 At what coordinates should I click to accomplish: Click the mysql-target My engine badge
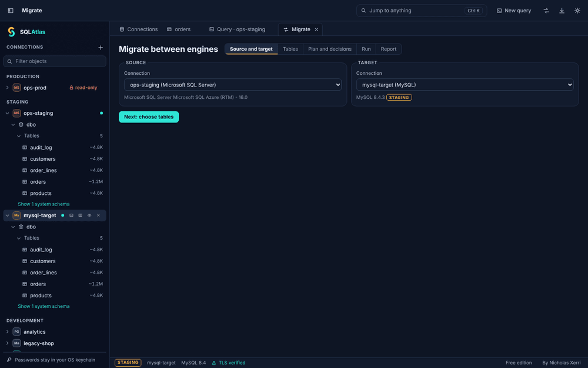pyautogui.click(x=16, y=216)
